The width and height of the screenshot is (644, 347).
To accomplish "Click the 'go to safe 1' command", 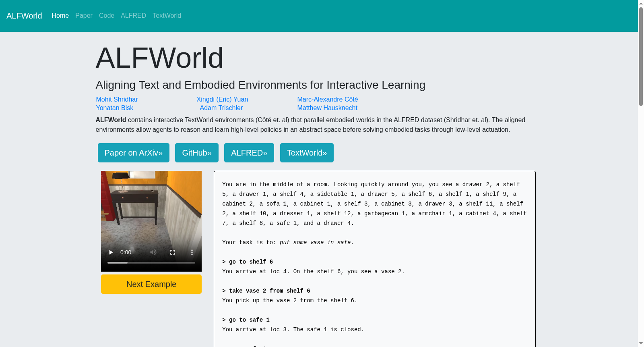I will pos(246,320).
